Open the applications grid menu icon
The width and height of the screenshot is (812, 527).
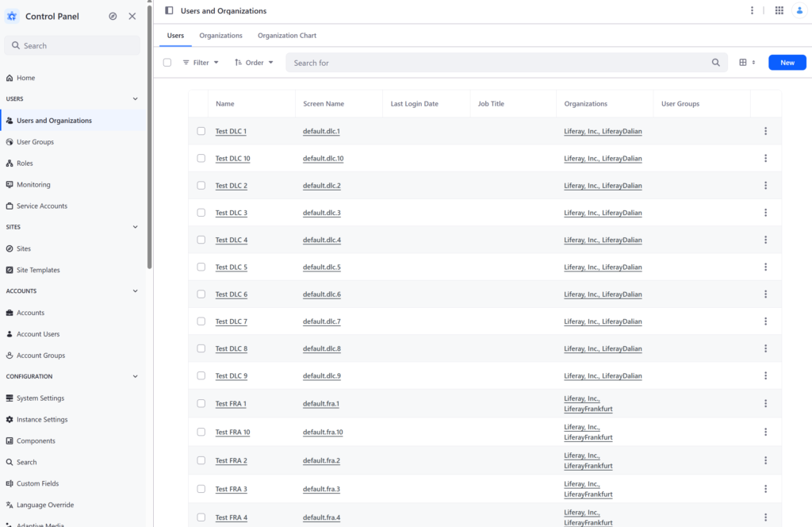pos(779,10)
